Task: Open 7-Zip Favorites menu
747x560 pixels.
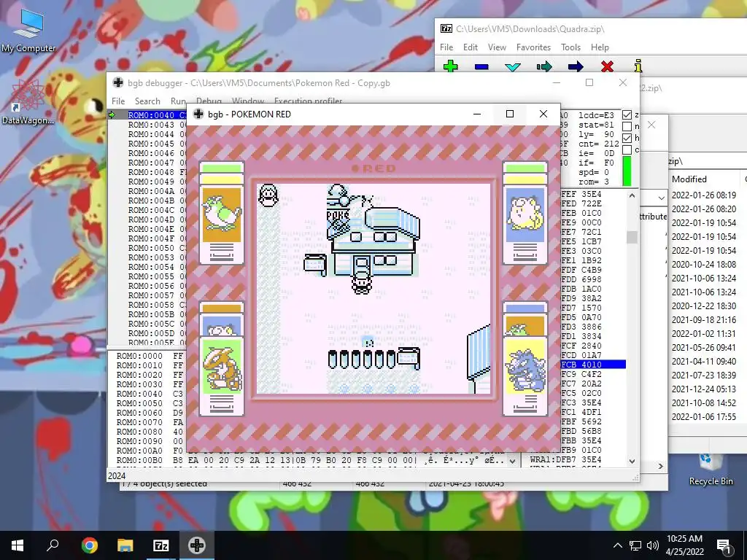Action: [x=533, y=47]
